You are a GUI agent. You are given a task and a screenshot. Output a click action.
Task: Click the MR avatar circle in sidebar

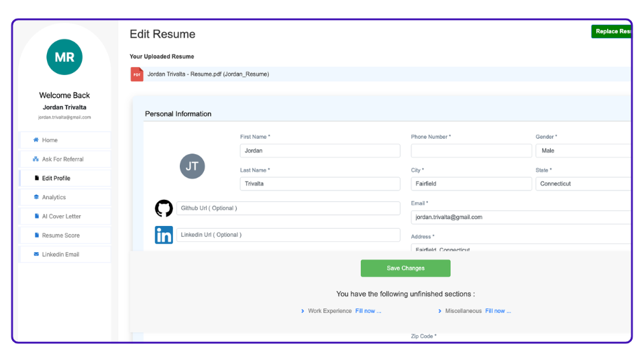pyautogui.click(x=64, y=57)
